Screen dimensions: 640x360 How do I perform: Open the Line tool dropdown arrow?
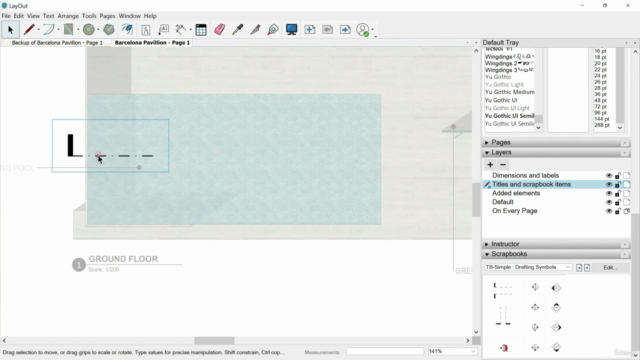point(38,29)
